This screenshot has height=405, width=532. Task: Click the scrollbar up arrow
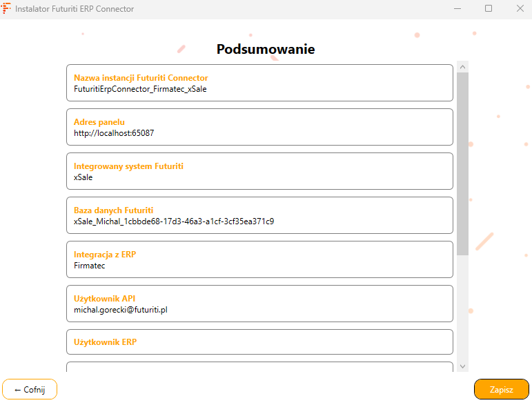point(462,67)
